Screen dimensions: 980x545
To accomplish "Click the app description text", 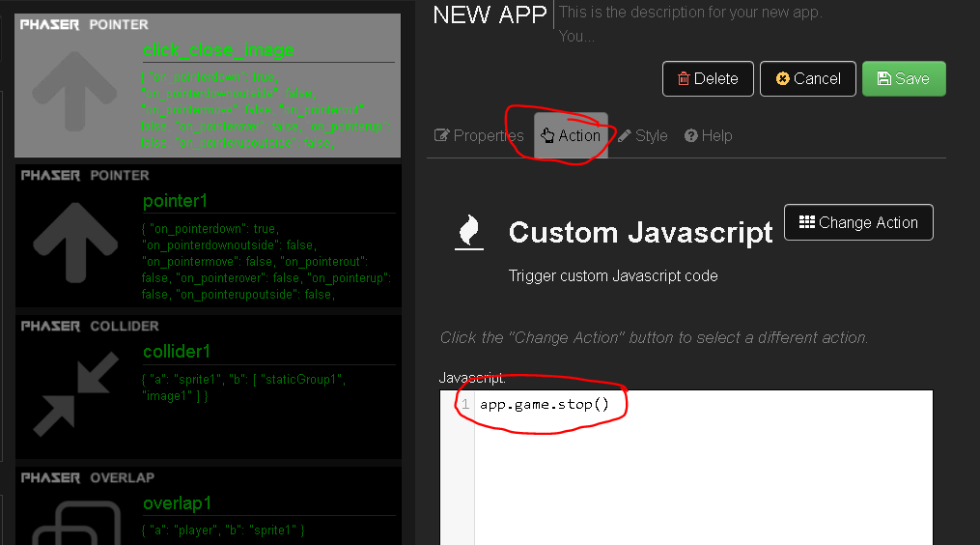I will [690, 24].
